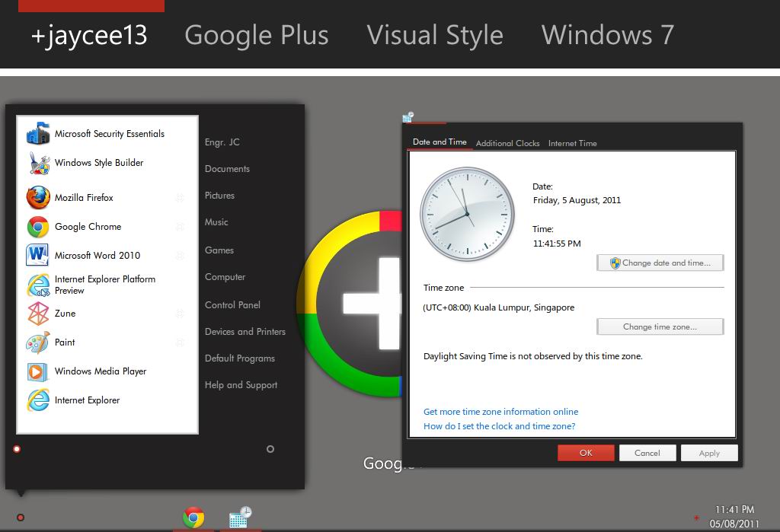This screenshot has height=532, width=780.
Task: Expand Zune jump list arrow
Action: point(180,314)
